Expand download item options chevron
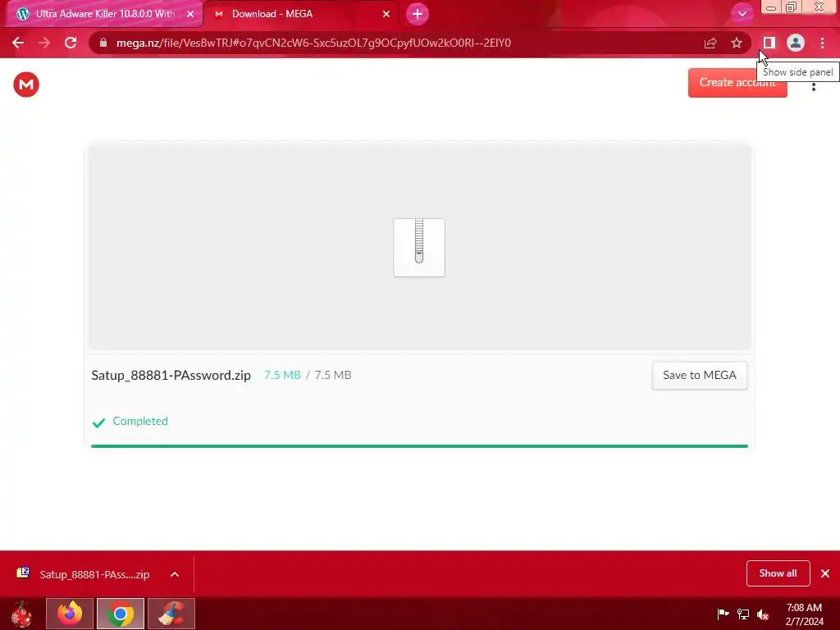Viewport: 840px width, 630px height. tap(175, 574)
